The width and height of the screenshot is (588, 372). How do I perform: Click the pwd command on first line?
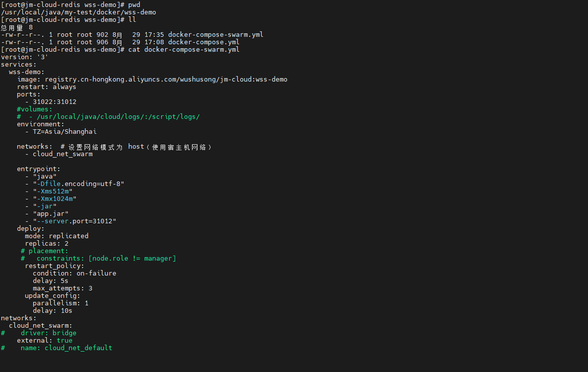[134, 4]
